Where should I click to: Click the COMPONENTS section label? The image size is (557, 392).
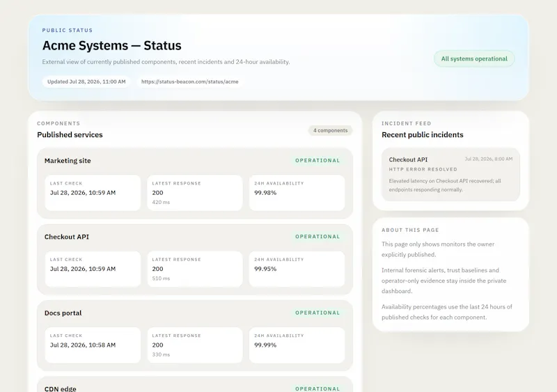pos(58,123)
